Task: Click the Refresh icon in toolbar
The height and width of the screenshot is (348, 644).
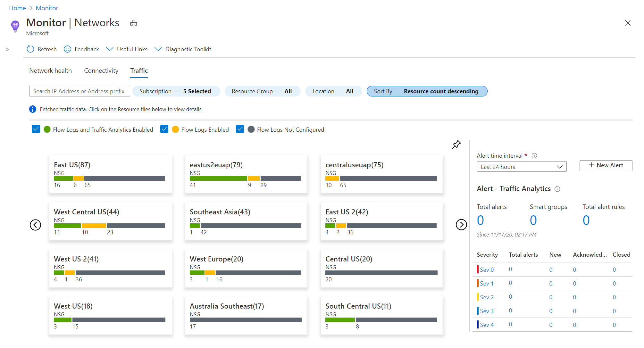Action: (30, 49)
